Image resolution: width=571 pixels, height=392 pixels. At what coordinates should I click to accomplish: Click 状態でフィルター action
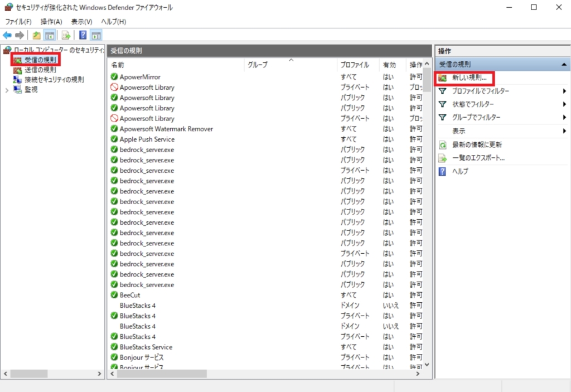[x=473, y=104]
